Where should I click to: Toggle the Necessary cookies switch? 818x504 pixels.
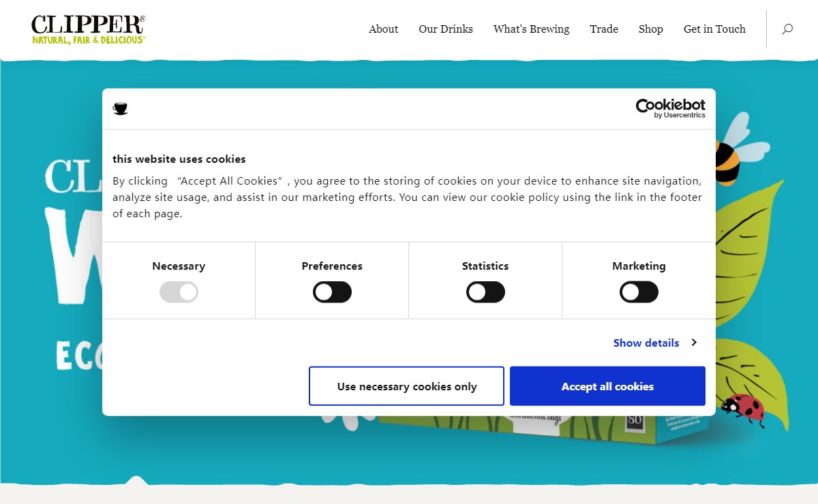(x=179, y=292)
